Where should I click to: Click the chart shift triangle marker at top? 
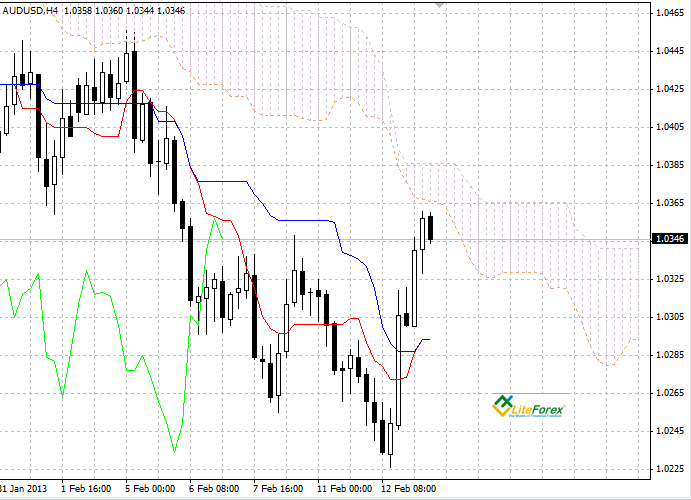pos(439,5)
